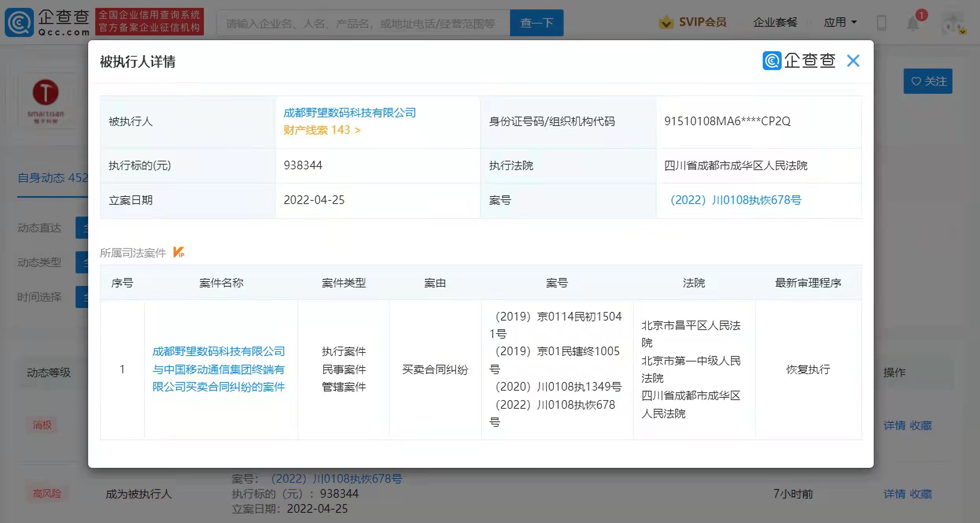Click the 企查查 logo in dialog header
The image size is (980, 523).
click(799, 61)
